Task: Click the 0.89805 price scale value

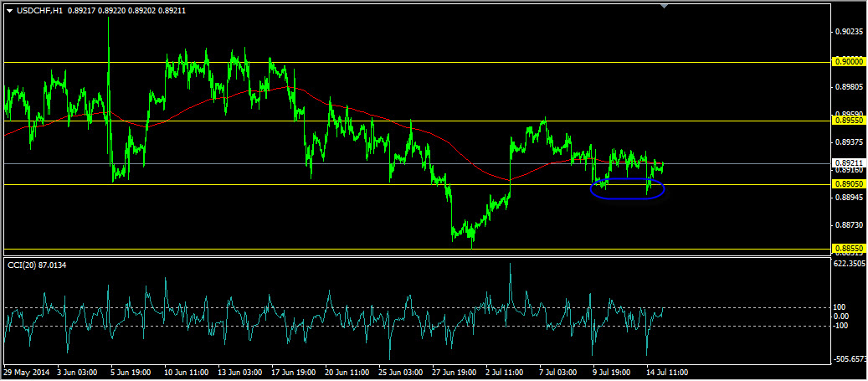Action: 849,87
